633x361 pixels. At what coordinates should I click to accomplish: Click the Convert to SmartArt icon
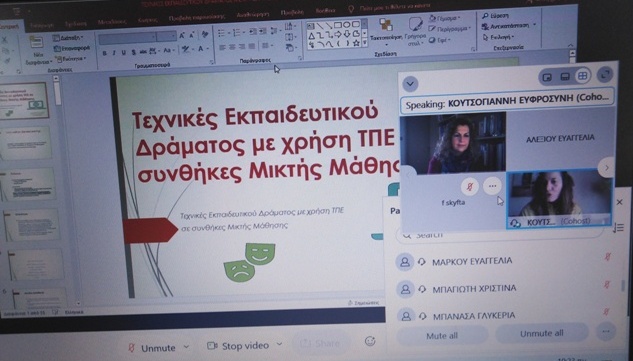tap(289, 48)
